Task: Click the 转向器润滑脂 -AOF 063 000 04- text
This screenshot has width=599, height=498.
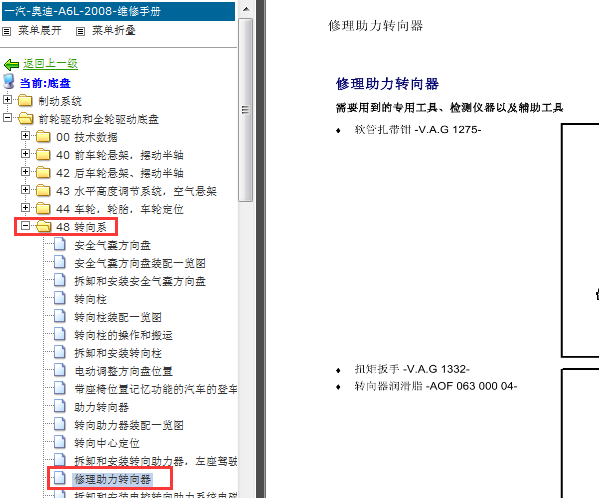Action: [436, 386]
